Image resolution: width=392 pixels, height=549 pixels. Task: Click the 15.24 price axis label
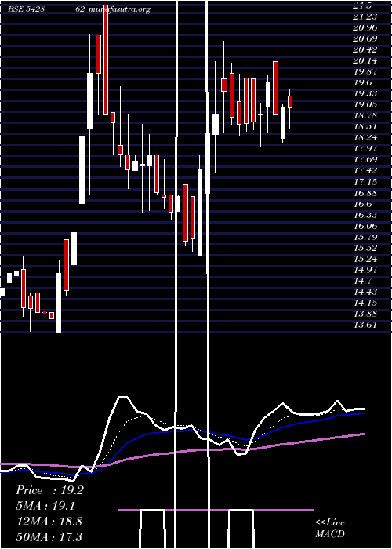point(365,259)
